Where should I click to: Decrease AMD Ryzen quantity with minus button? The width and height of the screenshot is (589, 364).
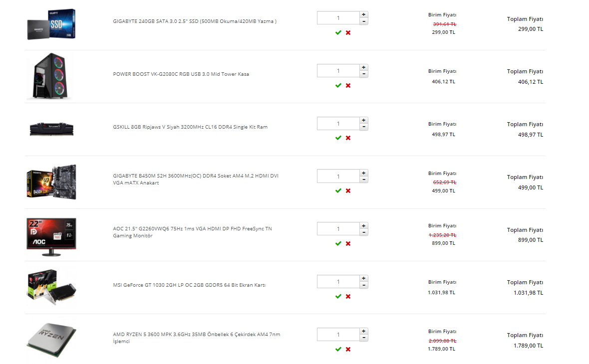click(x=363, y=338)
